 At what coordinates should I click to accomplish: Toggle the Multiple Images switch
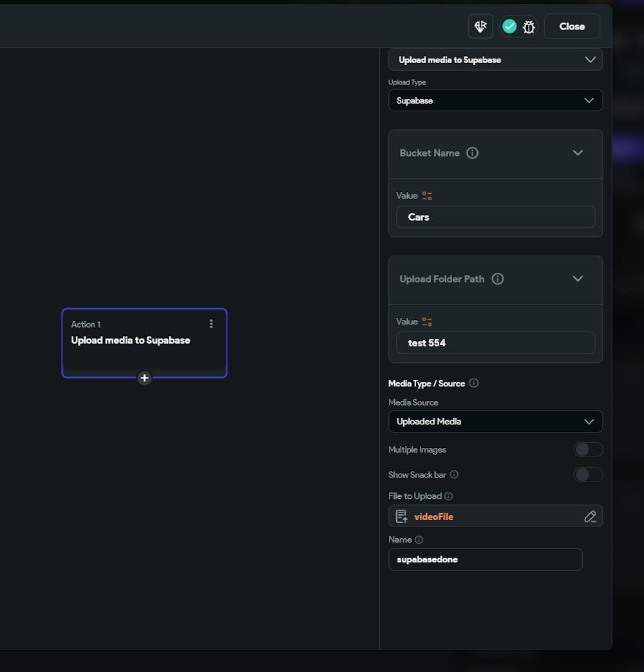588,449
